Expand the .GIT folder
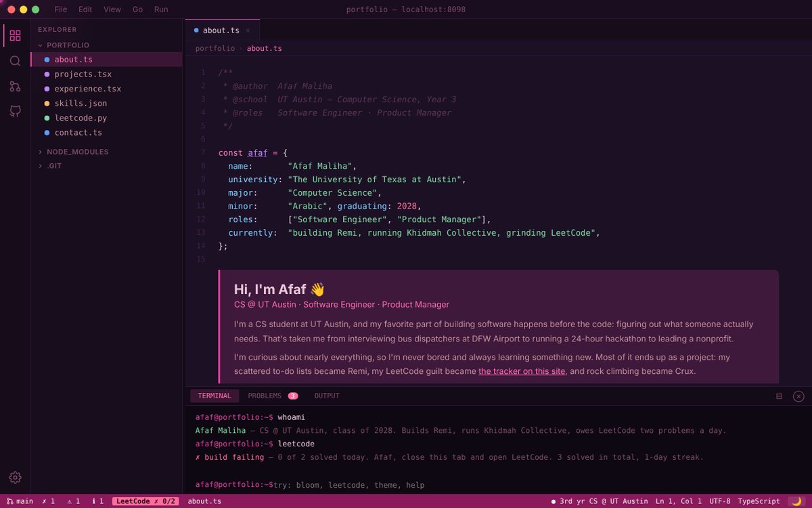Image resolution: width=812 pixels, height=508 pixels. click(x=106, y=165)
